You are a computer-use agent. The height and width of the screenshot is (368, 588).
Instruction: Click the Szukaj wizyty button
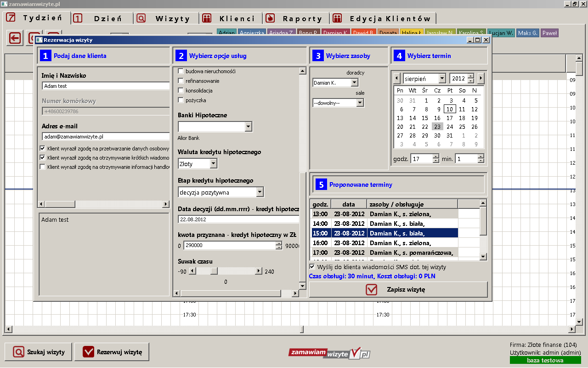click(39, 352)
